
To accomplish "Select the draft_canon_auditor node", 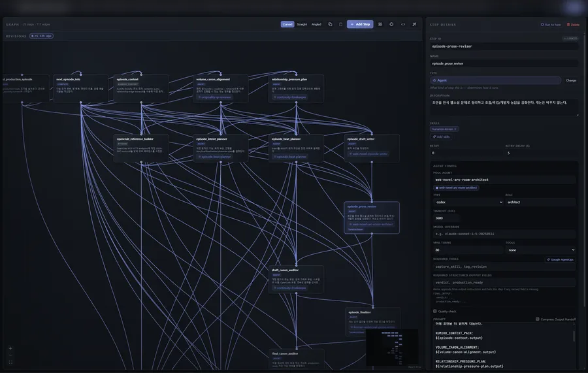I will (x=296, y=280).
